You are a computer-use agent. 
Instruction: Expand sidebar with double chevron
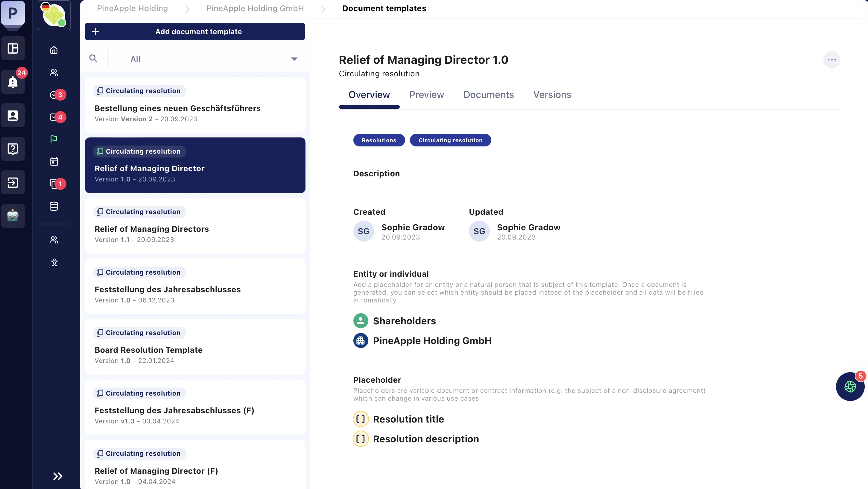58,476
